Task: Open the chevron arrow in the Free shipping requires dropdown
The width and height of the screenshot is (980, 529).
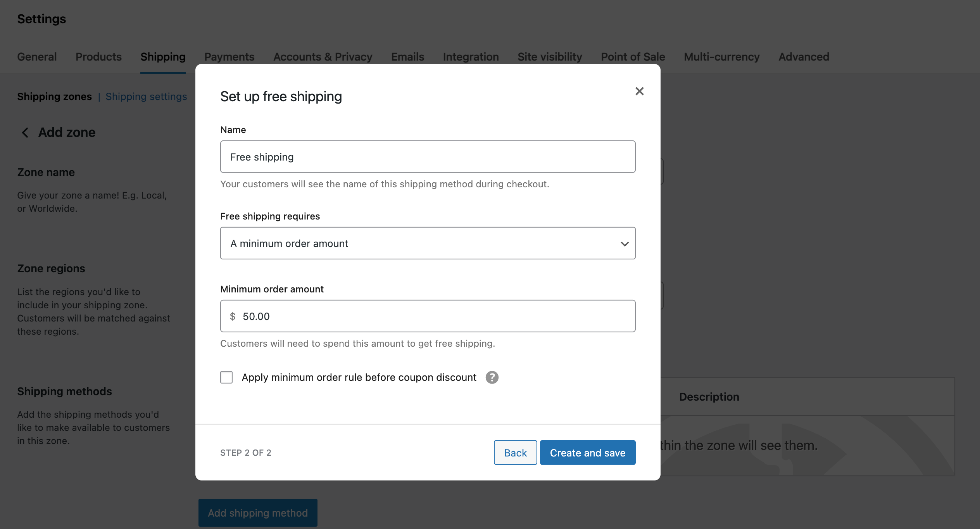Action: tap(625, 244)
